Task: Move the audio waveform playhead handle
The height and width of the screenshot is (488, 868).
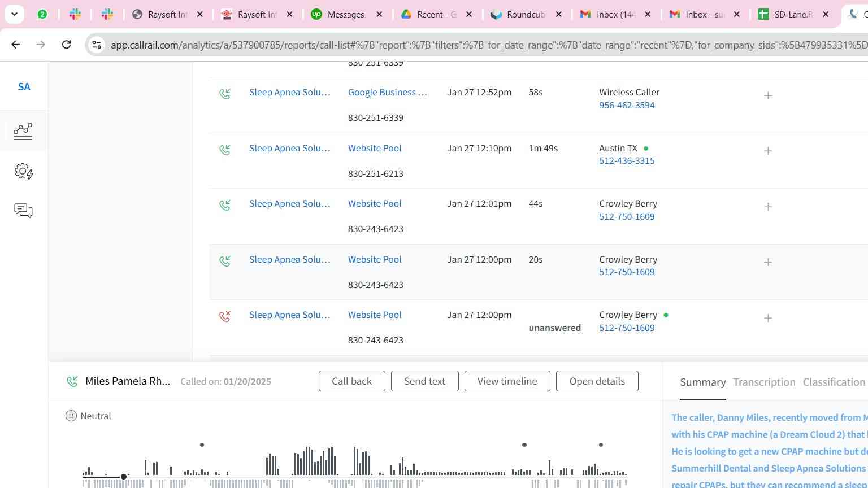Action: [124, 477]
